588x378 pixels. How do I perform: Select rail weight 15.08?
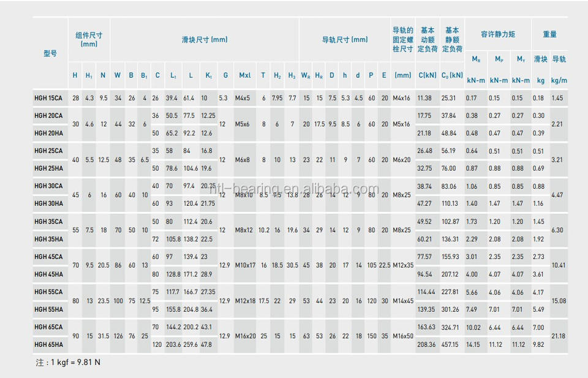point(559,301)
